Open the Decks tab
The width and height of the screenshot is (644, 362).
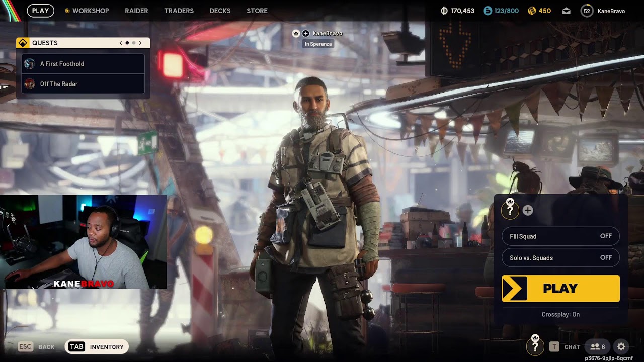220,11
